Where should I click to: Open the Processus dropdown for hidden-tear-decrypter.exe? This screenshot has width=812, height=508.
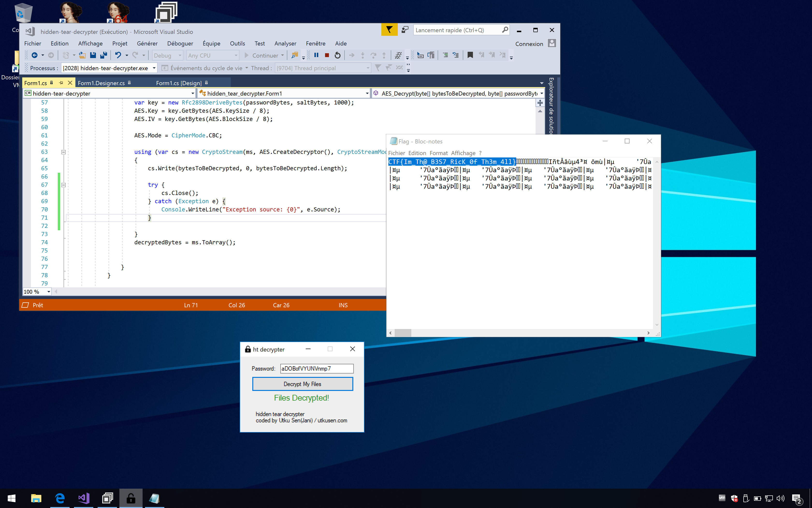click(x=109, y=68)
